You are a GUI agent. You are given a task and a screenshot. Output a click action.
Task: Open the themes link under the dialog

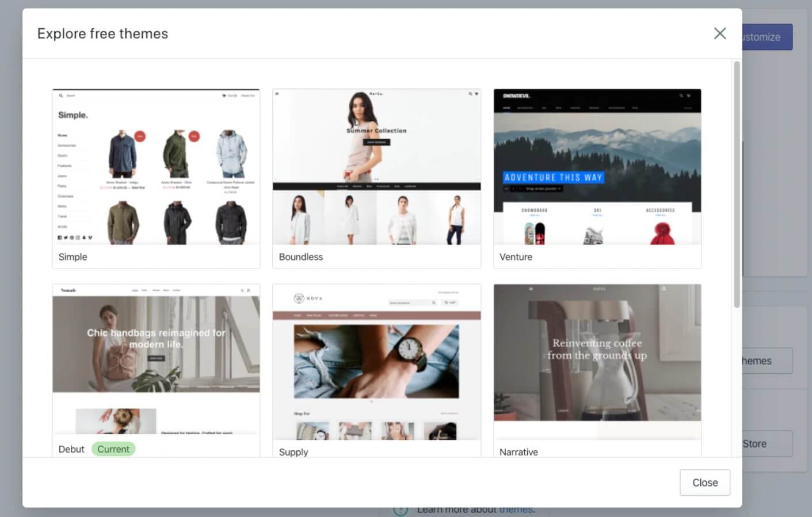click(517, 510)
